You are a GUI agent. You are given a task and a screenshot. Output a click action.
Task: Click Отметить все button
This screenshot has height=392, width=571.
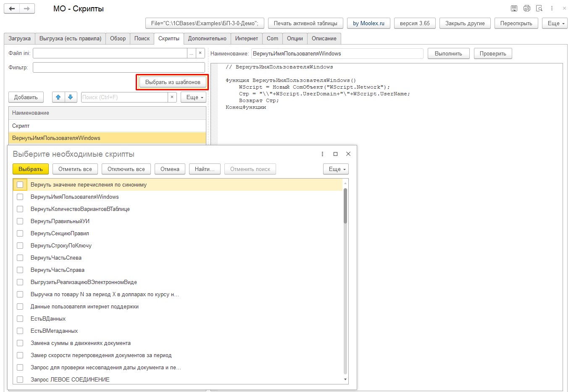click(x=75, y=169)
